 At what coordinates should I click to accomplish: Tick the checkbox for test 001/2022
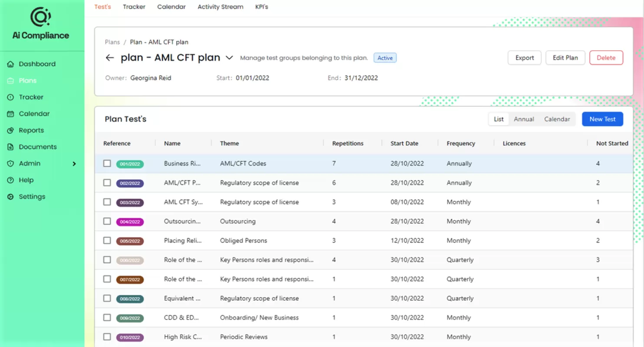tap(107, 164)
